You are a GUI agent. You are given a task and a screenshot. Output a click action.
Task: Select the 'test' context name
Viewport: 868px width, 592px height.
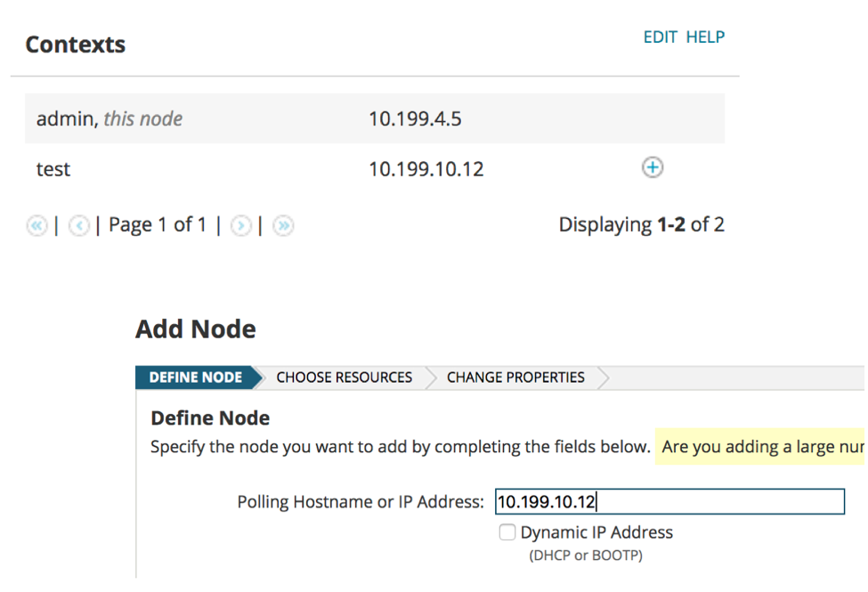pos(53,169)
